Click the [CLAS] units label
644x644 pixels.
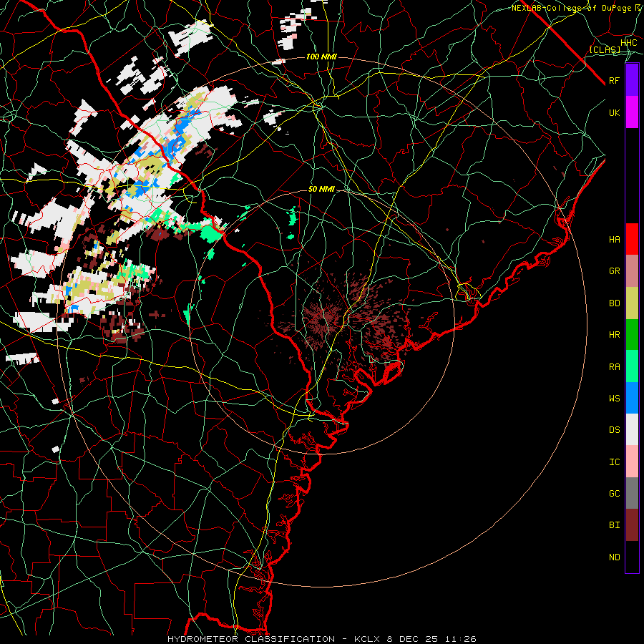[605, 49]
